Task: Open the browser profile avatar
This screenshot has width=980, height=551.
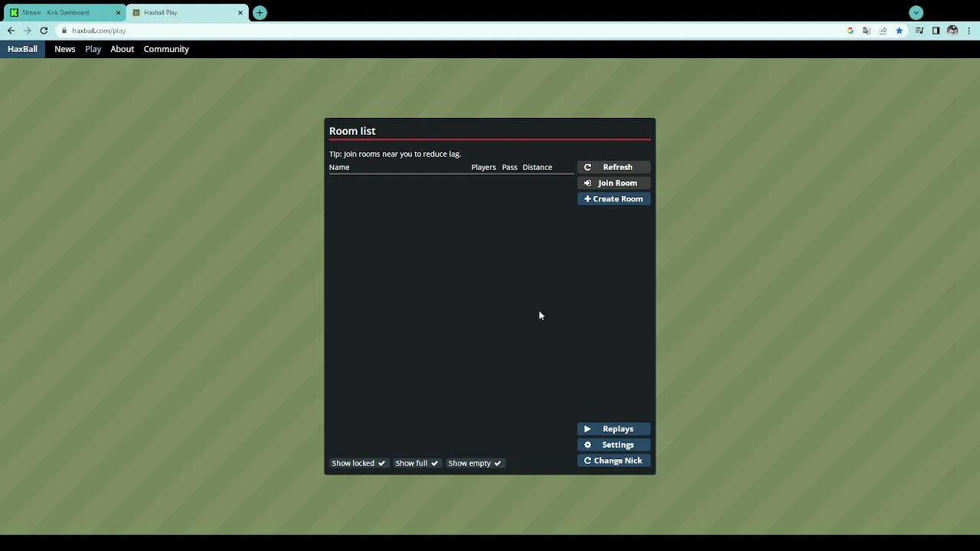Action: click(x=952, y=31)
